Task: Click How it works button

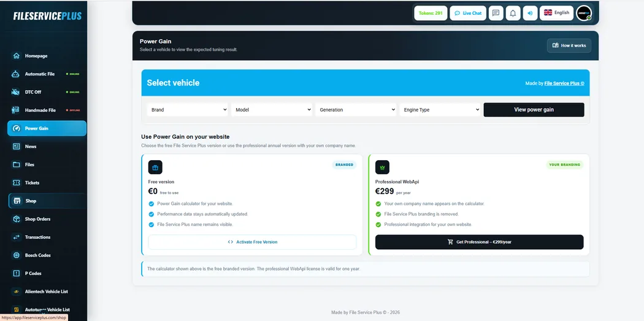Action: point(569,45)
